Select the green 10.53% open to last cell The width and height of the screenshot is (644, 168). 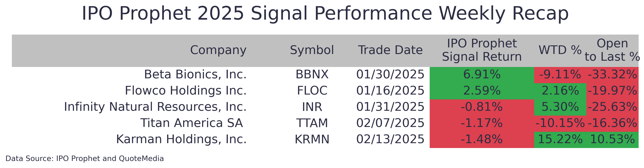[x=612, y=139]
